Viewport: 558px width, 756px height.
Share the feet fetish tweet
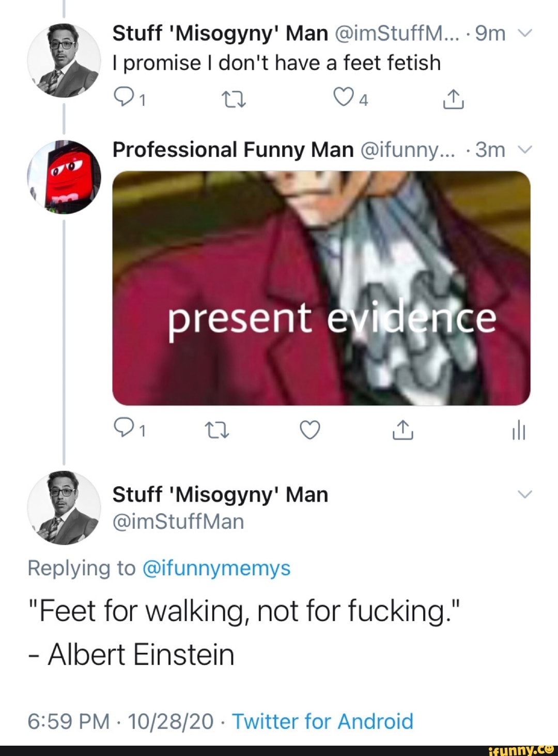pos(453,99)
